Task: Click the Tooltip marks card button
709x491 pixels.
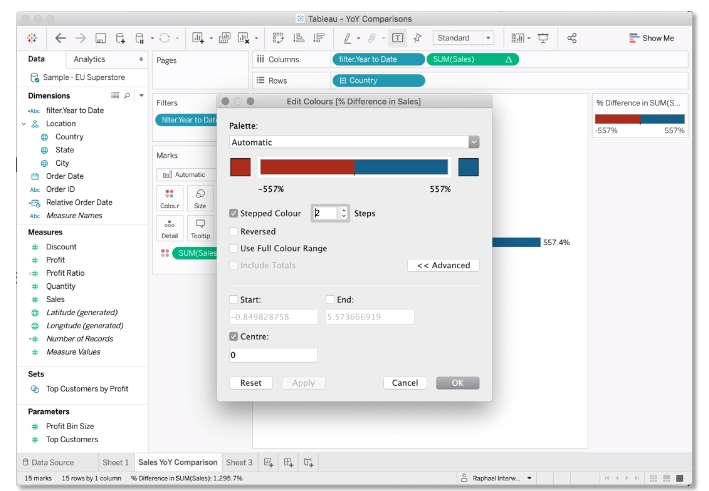Action: [x=200, y=228]
